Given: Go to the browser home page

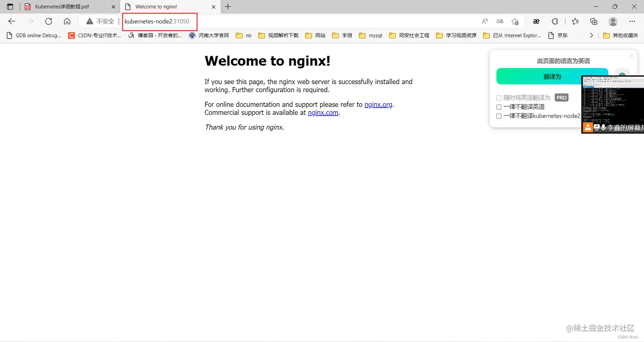Looking at the screenshot, I should point(67,21).
